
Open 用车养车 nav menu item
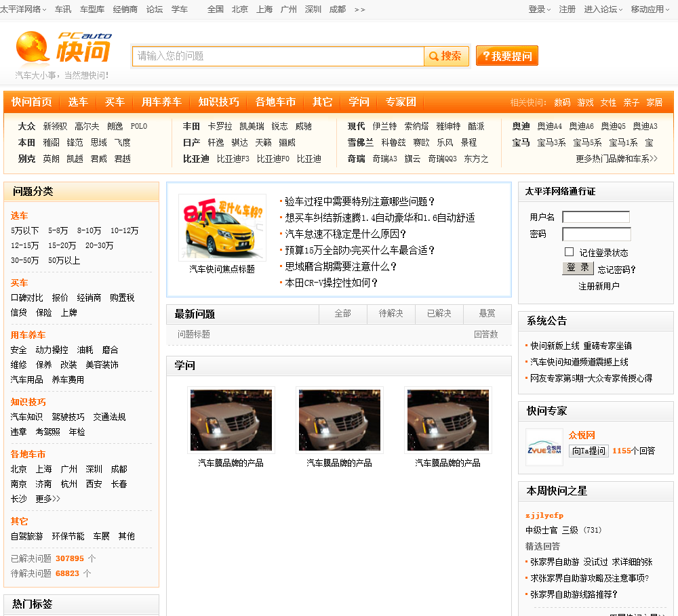click(x=161, y=102)
